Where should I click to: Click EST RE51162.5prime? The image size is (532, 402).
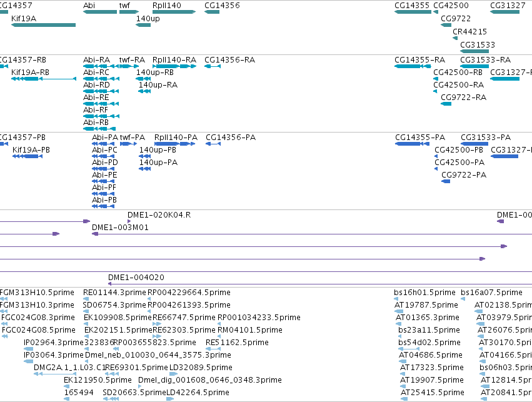click(x=237, y=343)
